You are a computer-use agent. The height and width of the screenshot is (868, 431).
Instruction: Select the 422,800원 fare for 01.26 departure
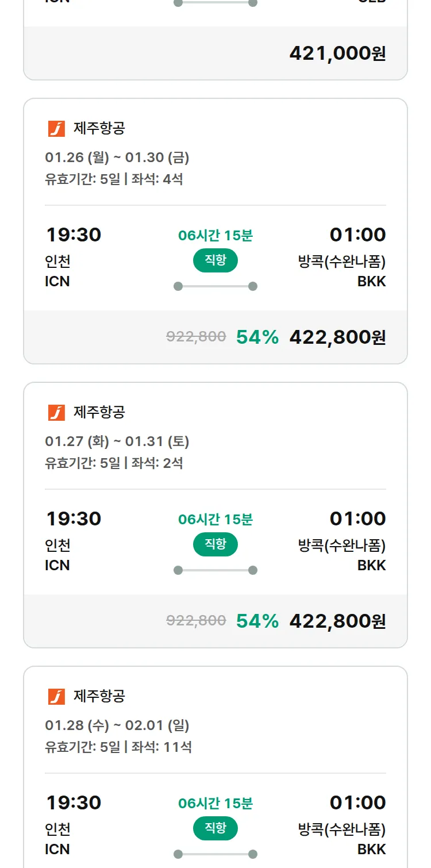337,337
